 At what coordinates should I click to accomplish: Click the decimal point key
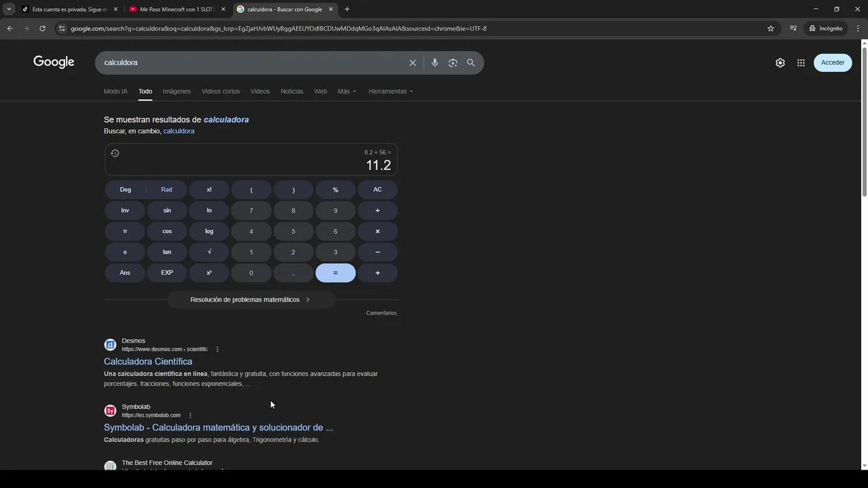click(x=293, y=272)
